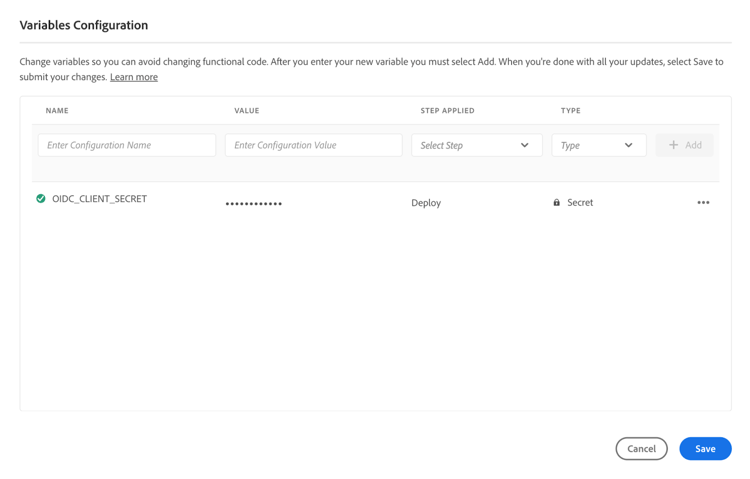
Task: Click the Secret type label
Action: coord(580,203)
